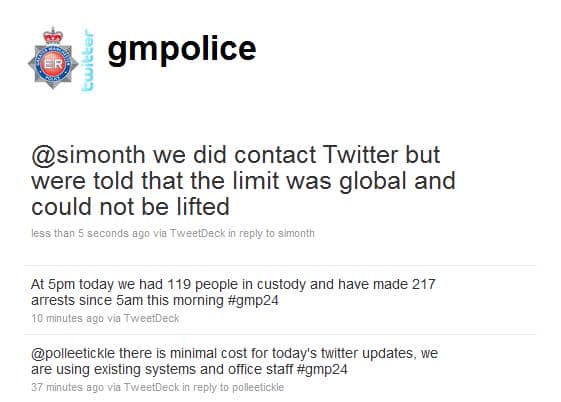Image resolution: width=561 pixels, height=402 pixels.
Task: Open '10 minutes ago' timestamp
Action: click(x=68, y=318)
